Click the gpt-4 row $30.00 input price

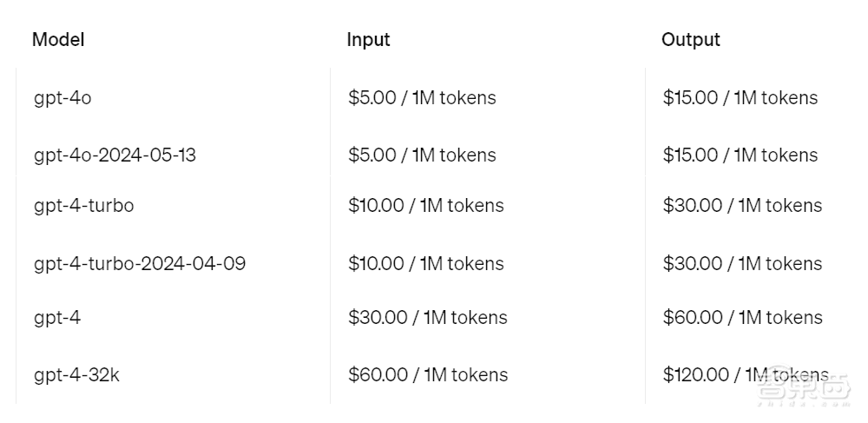[427, 318]
